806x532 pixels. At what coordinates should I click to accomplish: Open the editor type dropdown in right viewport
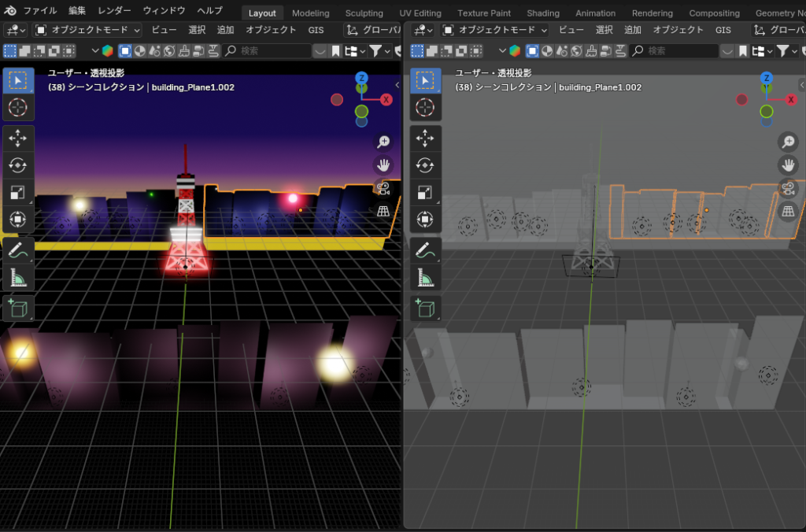coord(422,30)
